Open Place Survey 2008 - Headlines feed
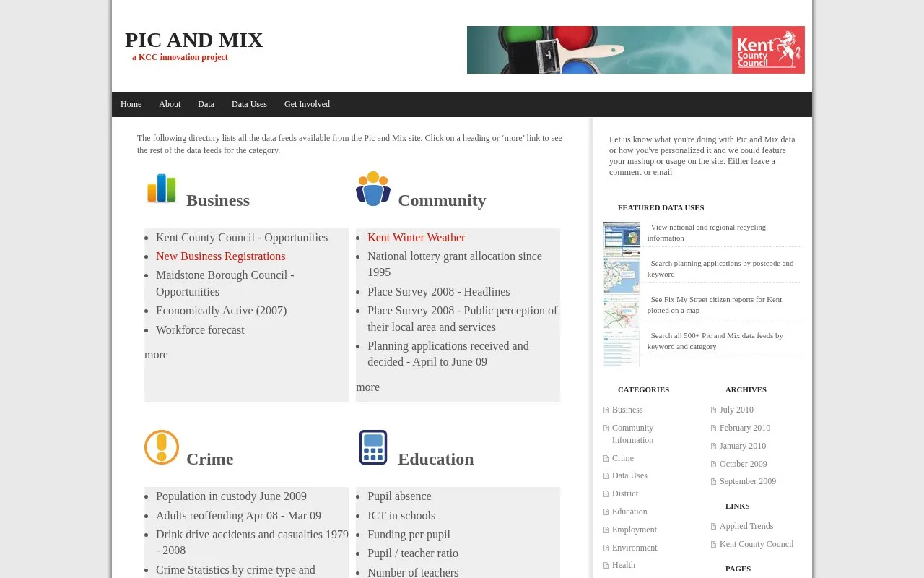The height and width of the screenshot is (578, 924). tap(438, 292)
